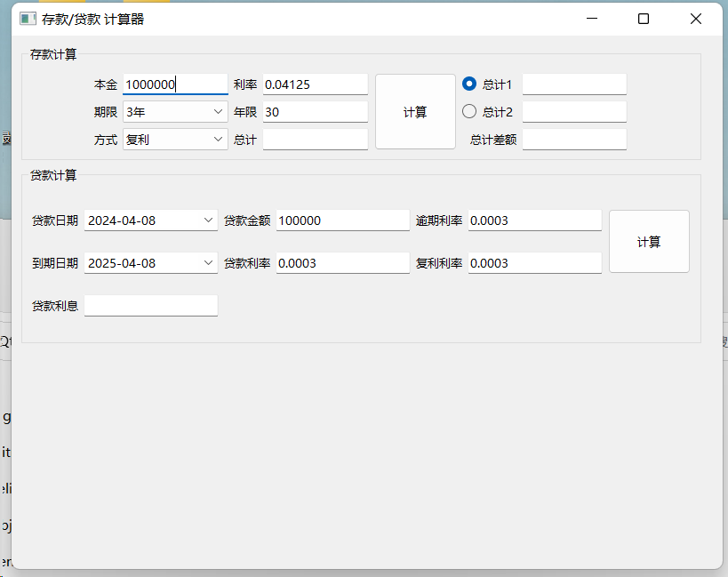Viewport: 728px width, 577px height.
Task: Minimize the 存款/贷款 计算器 window
Action: 592,19
